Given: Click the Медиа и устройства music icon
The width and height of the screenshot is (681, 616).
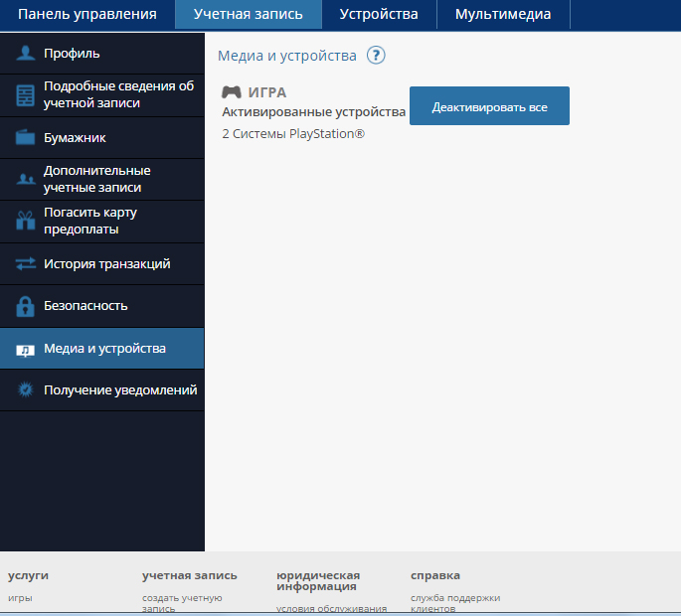Looking at the screenshot, I should click(25, 349).
